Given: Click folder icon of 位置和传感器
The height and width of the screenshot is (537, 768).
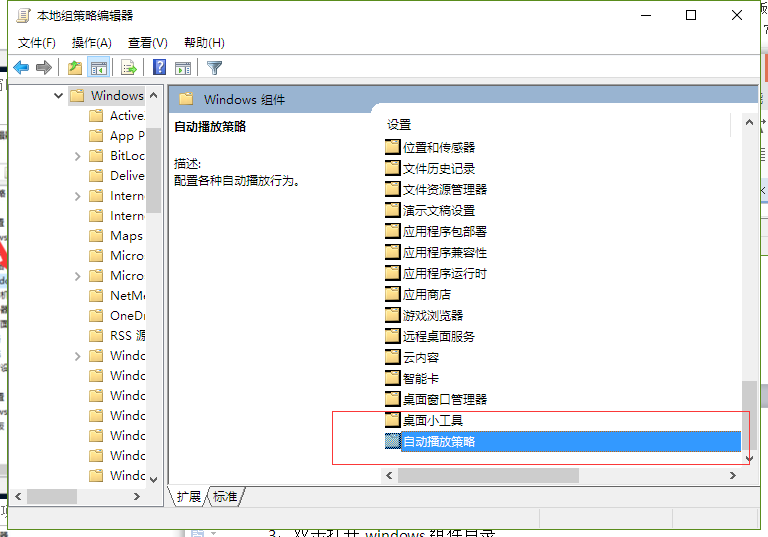Looking at the screenshot, I should click(392, 146).
